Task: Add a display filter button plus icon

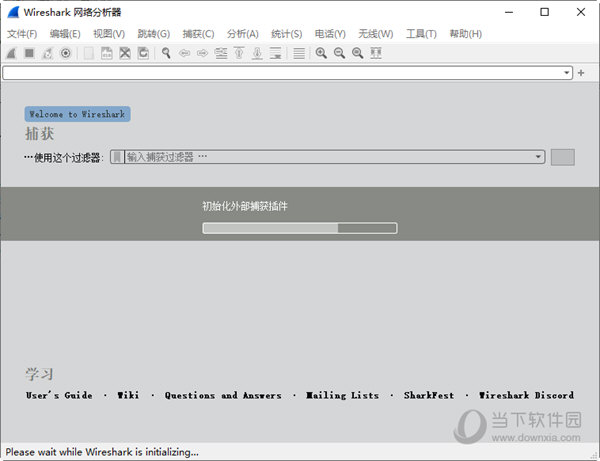Action: [x=581, y=73]
